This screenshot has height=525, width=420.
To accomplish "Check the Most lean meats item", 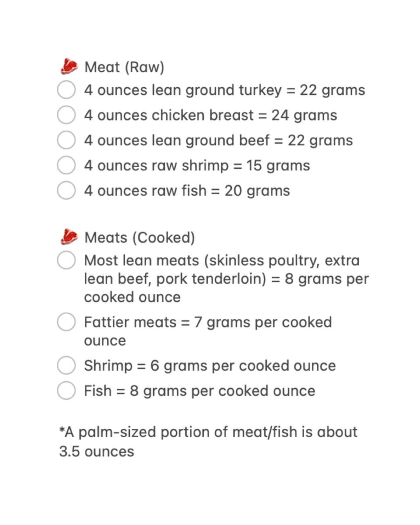I will pyautogui.click(x=66, y=261).
